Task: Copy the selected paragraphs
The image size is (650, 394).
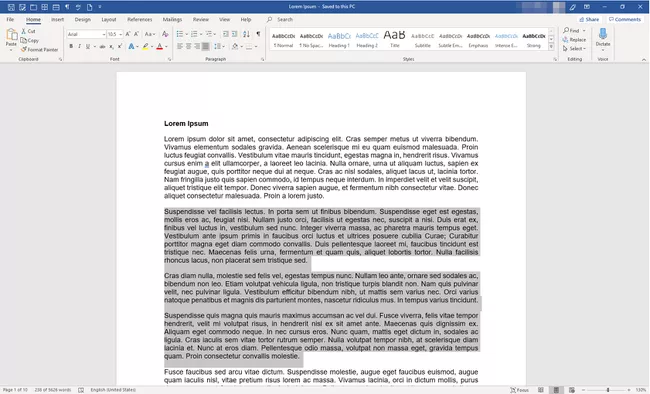Action: (x=29, y=40)
